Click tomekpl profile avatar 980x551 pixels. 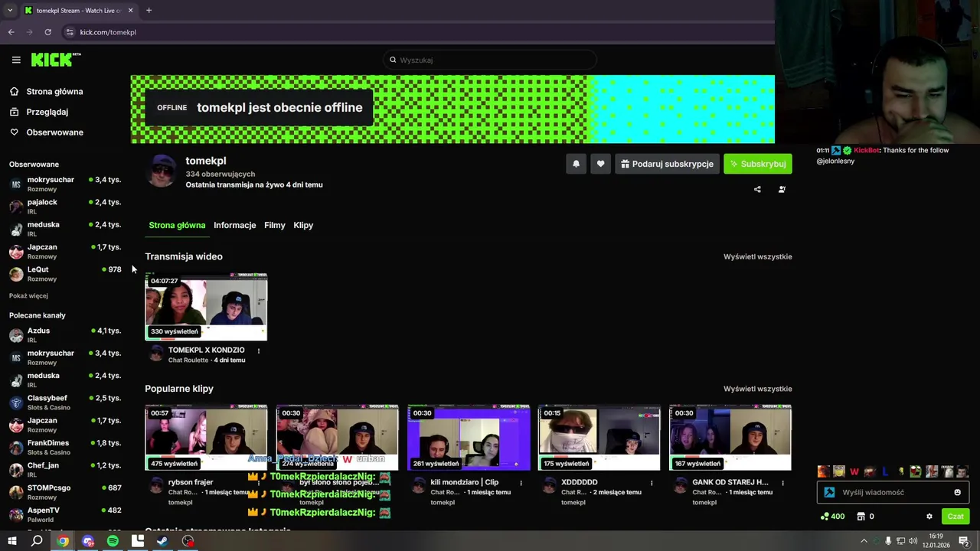click(x=162, y=171)
